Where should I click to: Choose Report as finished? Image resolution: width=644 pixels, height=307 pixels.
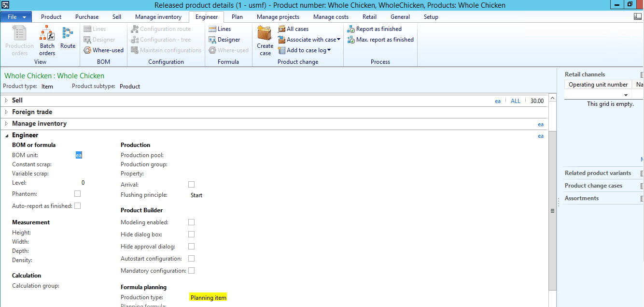[x=375, y=29]
